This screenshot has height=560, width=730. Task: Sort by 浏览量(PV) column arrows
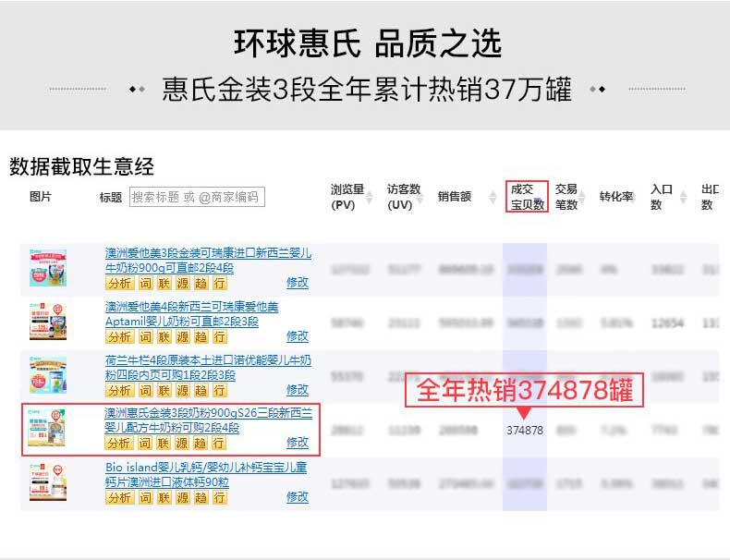tap(370, 198)
